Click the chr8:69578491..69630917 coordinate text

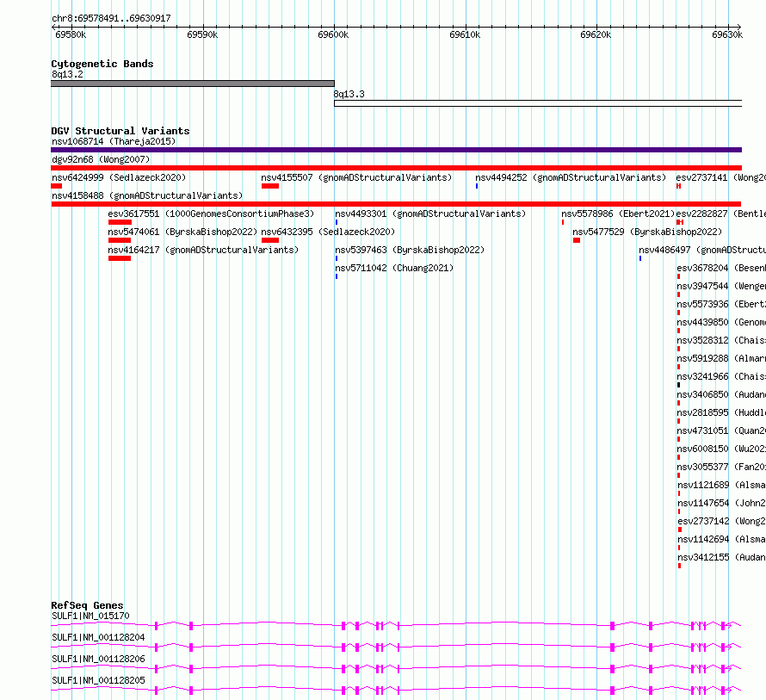click(111, 18)
